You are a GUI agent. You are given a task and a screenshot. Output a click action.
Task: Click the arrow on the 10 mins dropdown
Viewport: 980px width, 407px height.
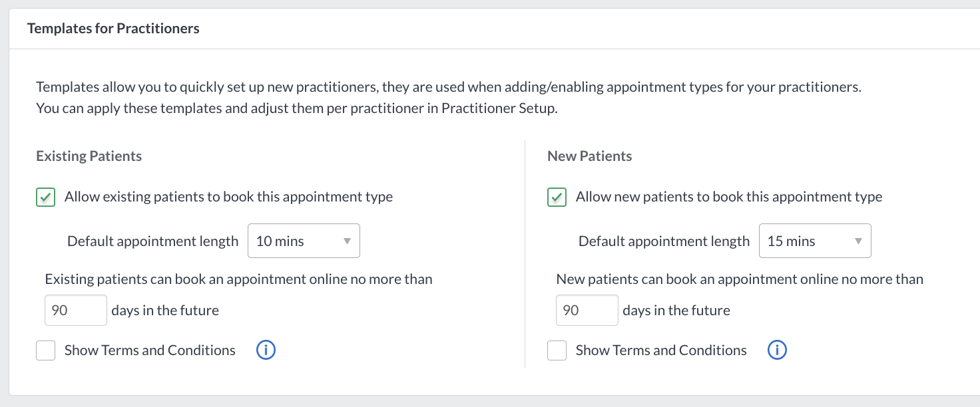pos(347,241)
